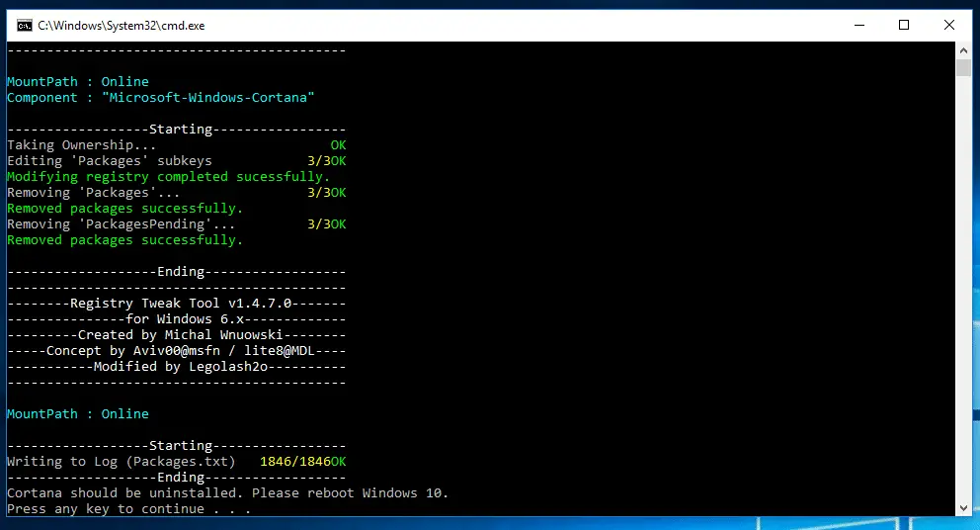The image size is (980, 530).
Task: Click the scrollbar up arrow
Action: point(963,50)
